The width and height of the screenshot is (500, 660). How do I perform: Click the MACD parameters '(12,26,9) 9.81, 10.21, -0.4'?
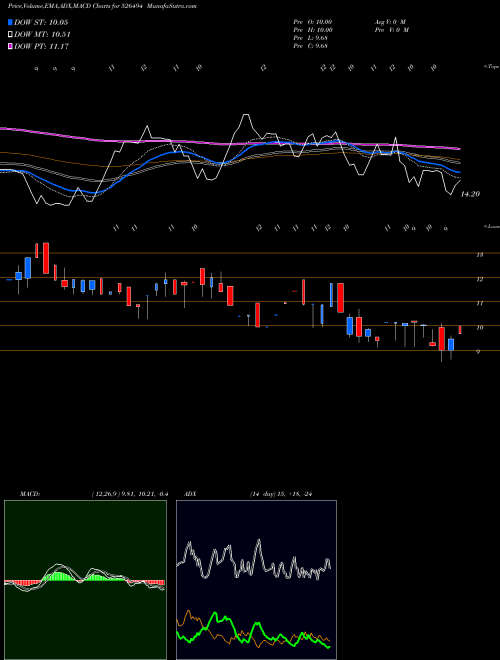[130, 494]
